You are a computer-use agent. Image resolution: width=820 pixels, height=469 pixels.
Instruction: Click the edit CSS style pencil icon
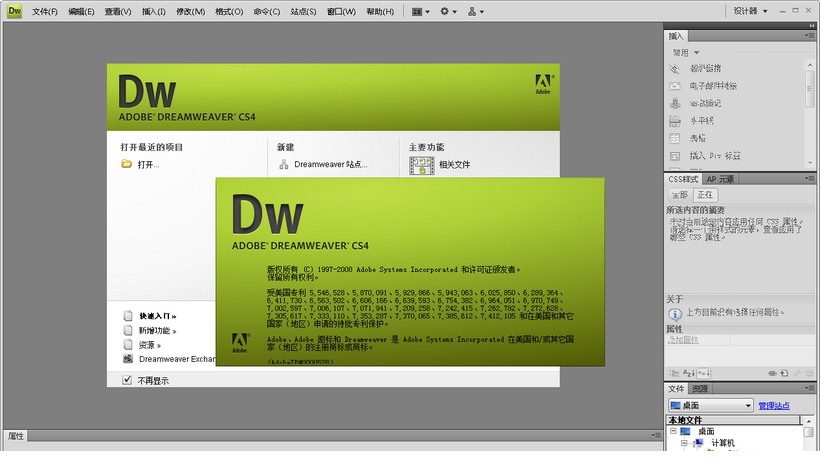coord(796,373)
